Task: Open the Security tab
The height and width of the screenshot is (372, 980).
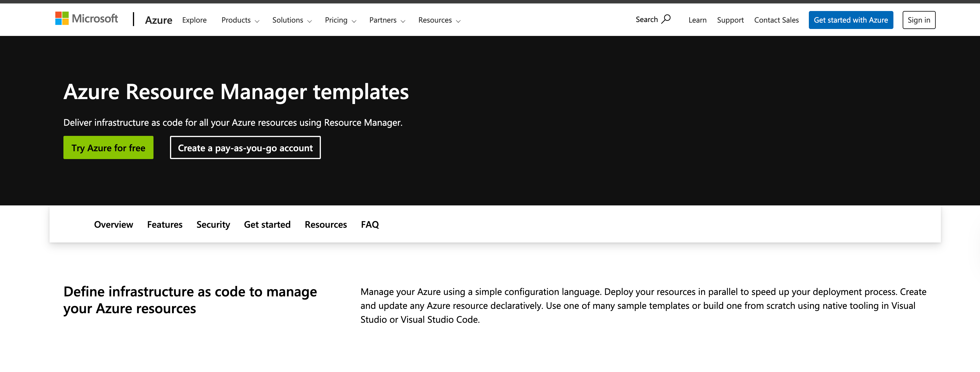Action: [213, 225]
